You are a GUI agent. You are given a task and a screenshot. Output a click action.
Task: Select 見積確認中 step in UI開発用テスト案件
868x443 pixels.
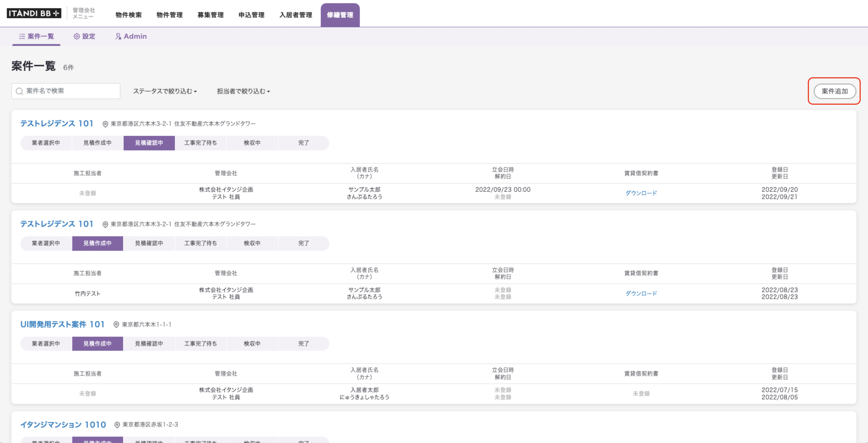coord(149,344)
